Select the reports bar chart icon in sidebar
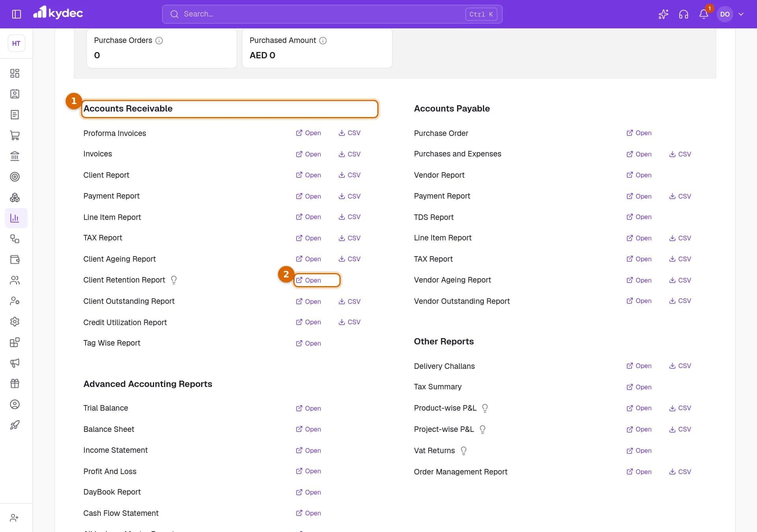Screen dimensions: 757x532 [x=16, y=218]
